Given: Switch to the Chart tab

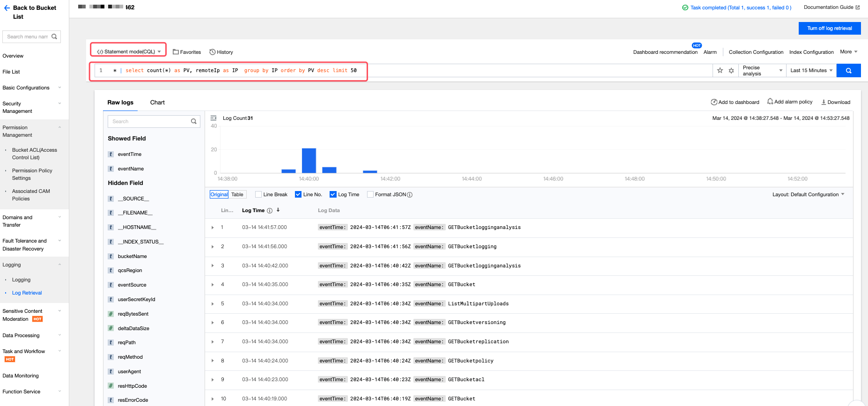Looking at the screenshot, I should (x=157, y=103).
